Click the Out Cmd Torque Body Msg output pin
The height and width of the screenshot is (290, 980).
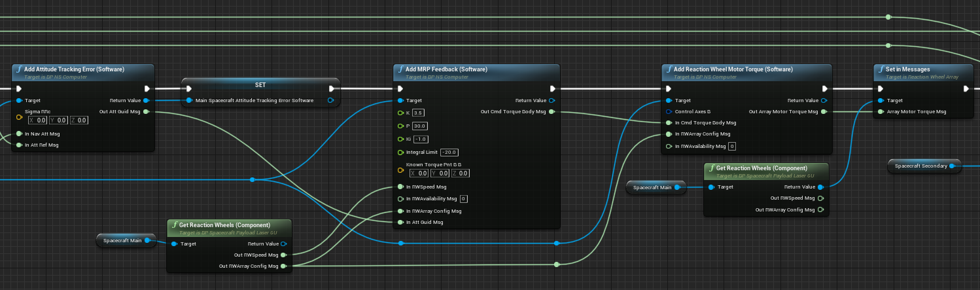(x=552, y=112)
